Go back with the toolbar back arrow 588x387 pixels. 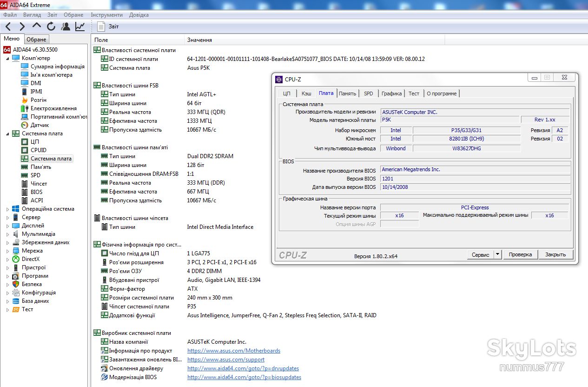click(8, 27)
